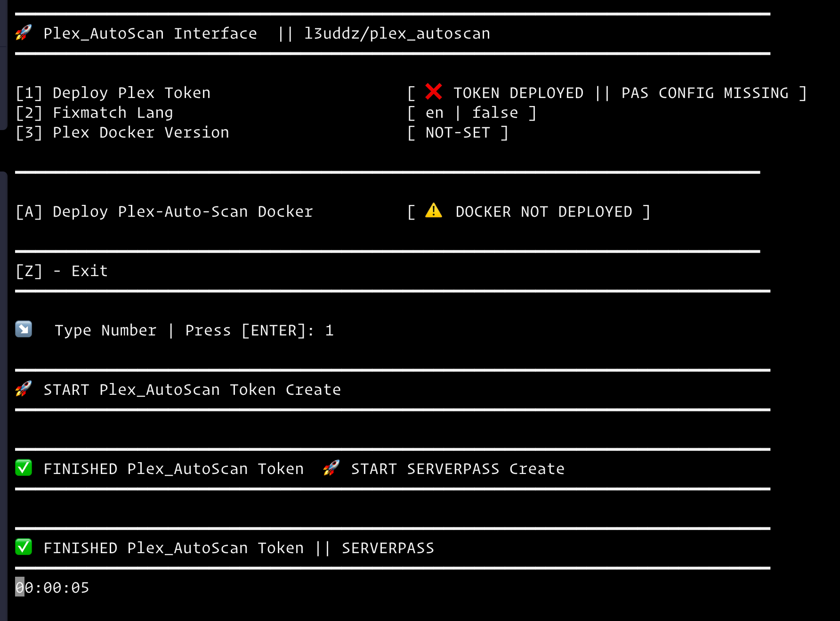This screenshot has height=621, width=840.
Task: Select the [Z] - Exit option
Action: click(x=62, y=271)
